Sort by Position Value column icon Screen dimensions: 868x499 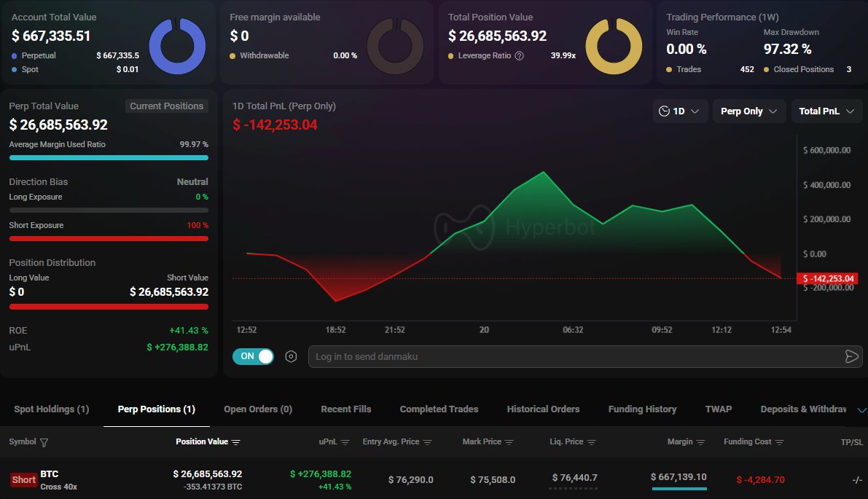point(236,442)
